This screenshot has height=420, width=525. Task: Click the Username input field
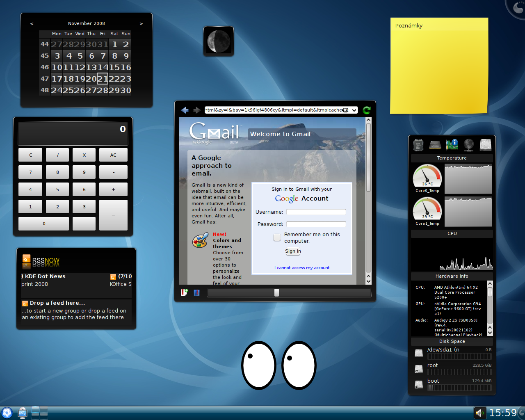click(x=316, y=212)
